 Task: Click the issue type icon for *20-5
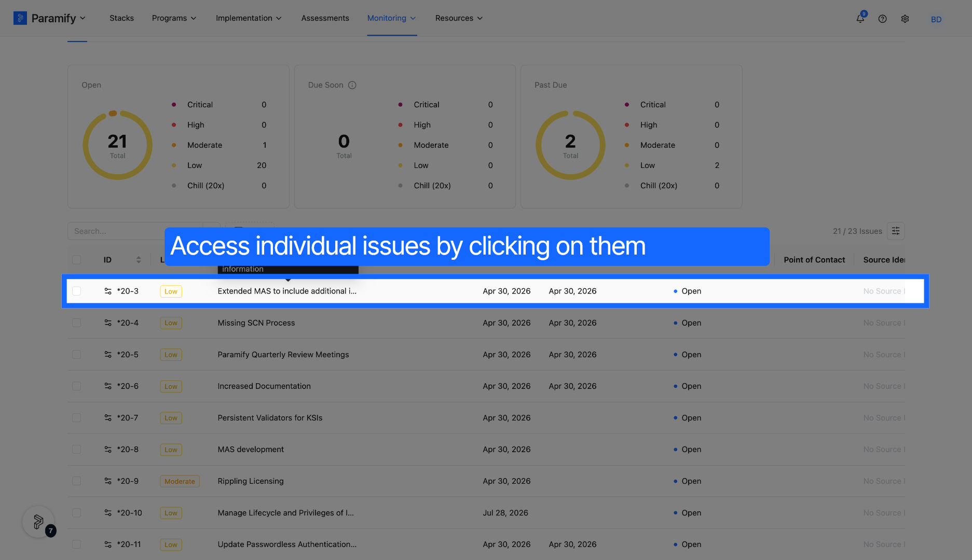(108, 355)
